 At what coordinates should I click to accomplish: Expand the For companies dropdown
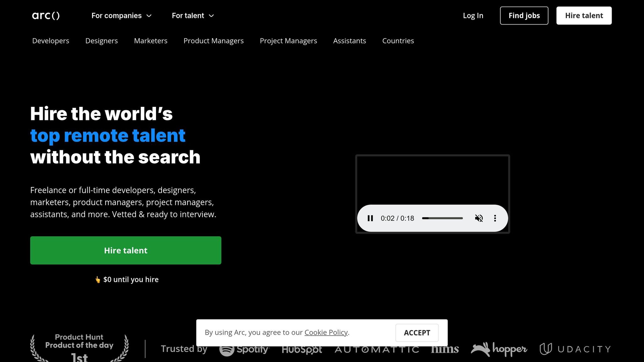pos(121,15)
